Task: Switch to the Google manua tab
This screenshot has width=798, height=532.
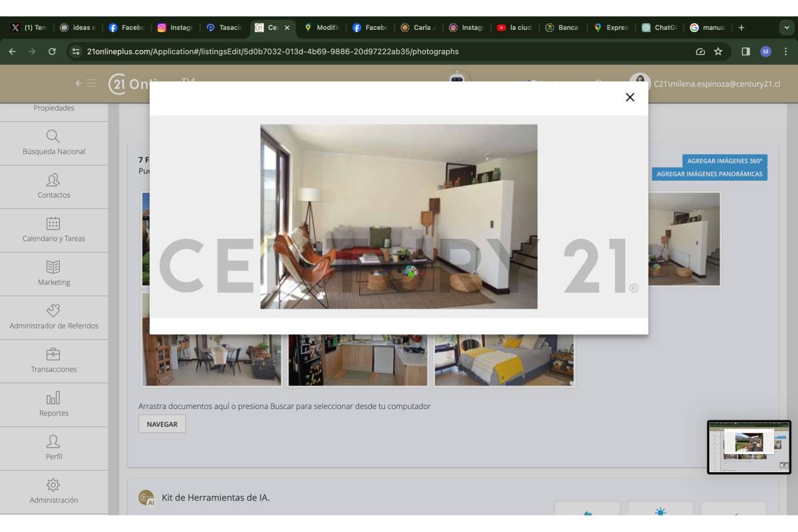Action: point(708,28)
